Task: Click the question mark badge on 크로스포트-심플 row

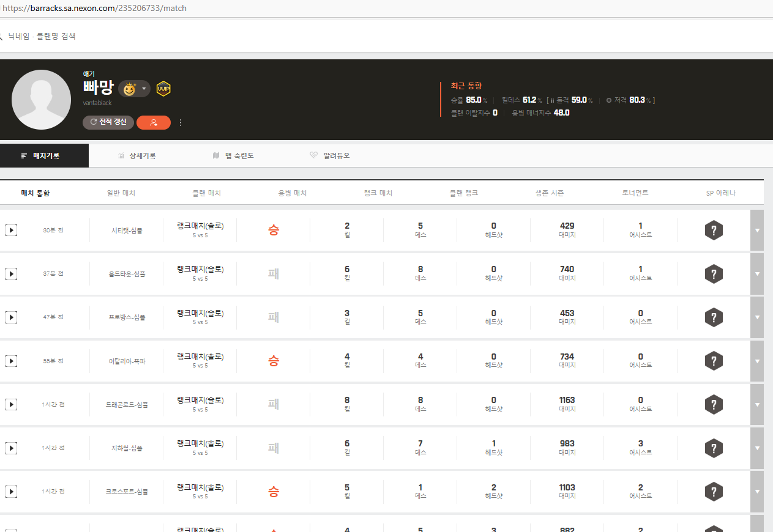Action: [714, 492]
